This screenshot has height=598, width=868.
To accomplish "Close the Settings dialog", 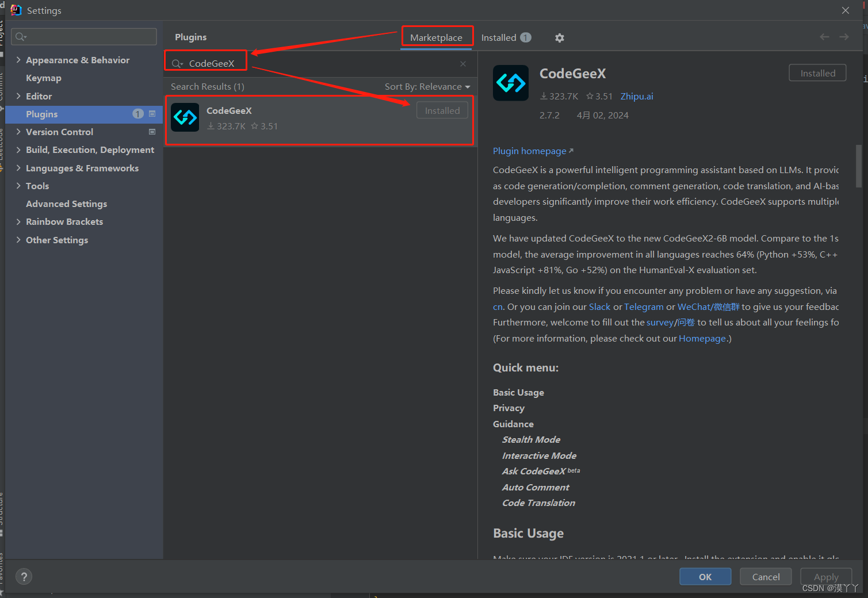I will click(845, 10).
